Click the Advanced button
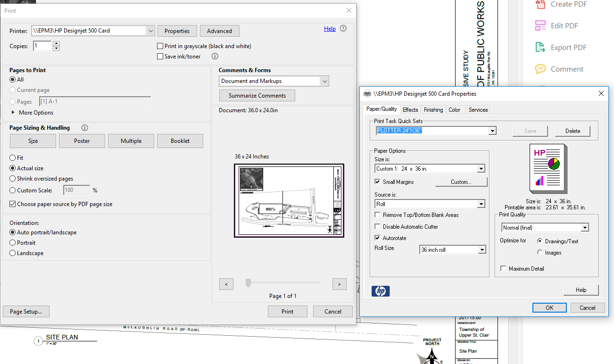Viewport: 614px width, 364px height. click(220, 31)
